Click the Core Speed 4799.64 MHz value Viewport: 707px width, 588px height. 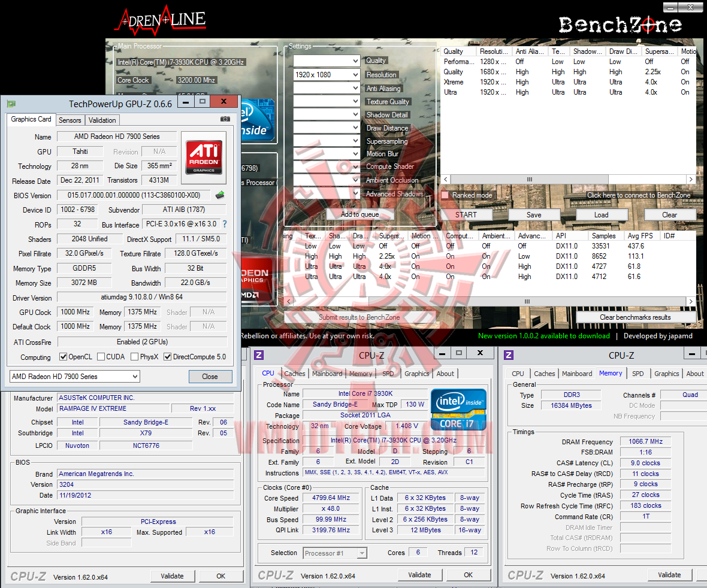331,498
